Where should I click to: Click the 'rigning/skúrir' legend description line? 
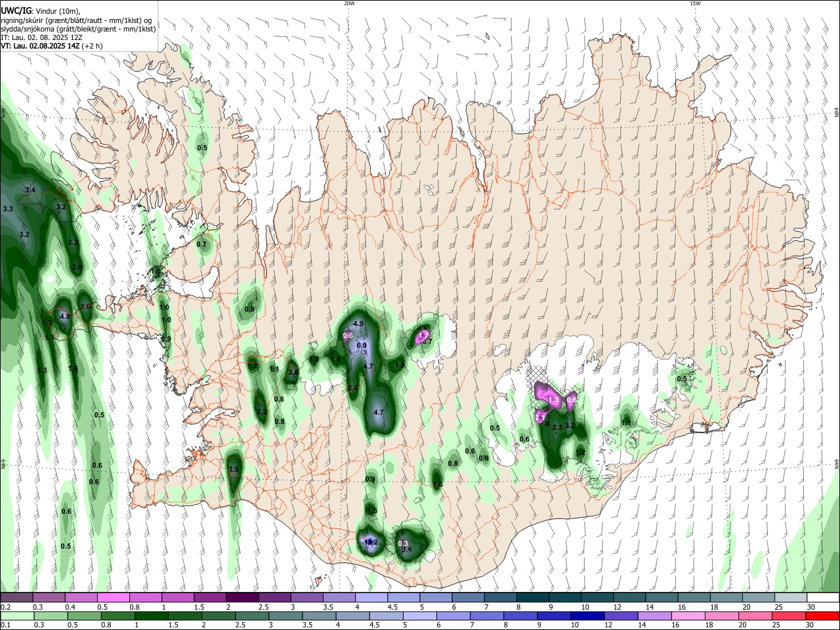pyautogui.click(x=75, y=20)
